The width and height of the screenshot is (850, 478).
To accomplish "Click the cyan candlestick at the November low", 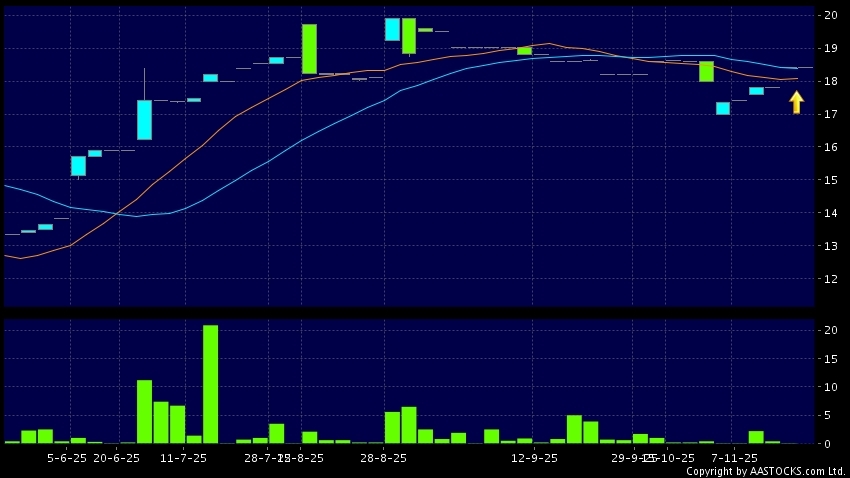I will (x=722, y=108).
